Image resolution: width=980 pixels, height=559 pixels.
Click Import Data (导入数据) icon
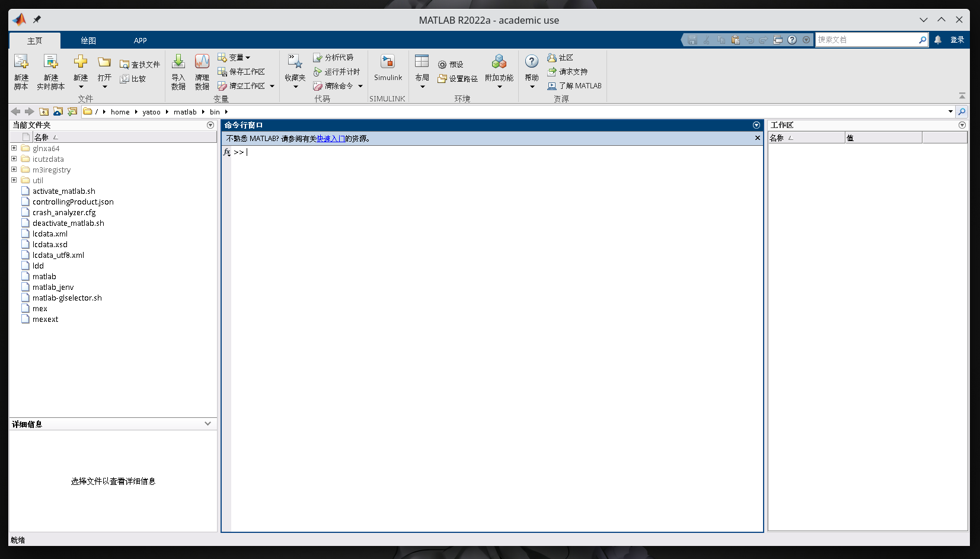[x=178, y=62]
